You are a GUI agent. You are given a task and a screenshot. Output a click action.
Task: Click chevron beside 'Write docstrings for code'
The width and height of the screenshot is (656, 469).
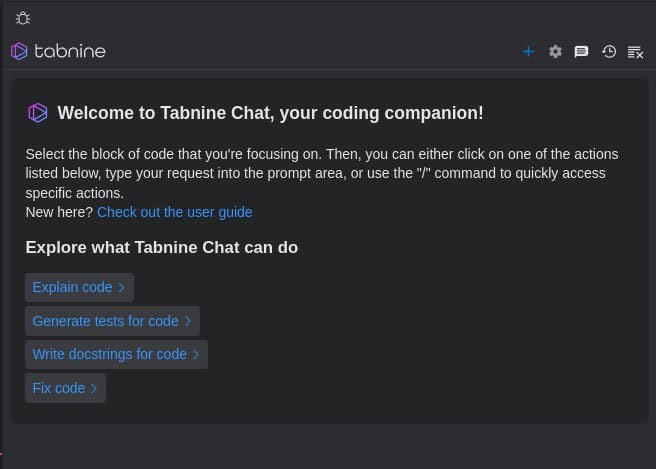[196, 355]
